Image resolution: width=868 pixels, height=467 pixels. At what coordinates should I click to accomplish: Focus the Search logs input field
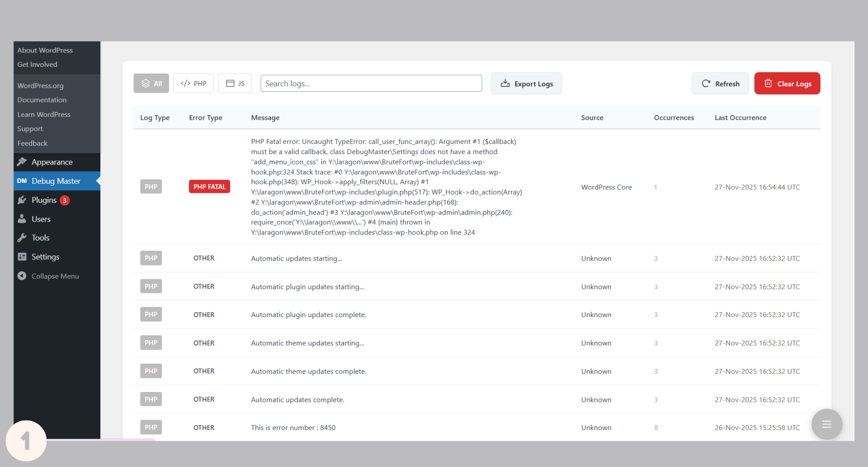pos(371,83)
